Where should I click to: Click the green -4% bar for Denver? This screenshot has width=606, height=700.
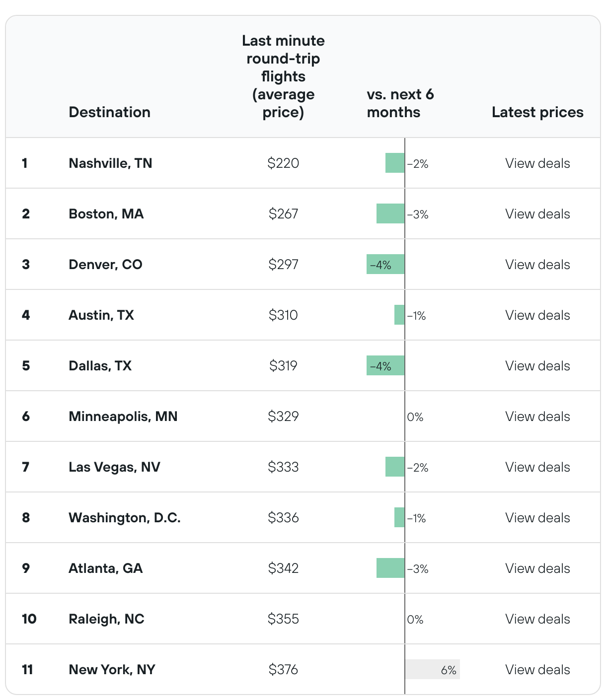tap(385, 265)
